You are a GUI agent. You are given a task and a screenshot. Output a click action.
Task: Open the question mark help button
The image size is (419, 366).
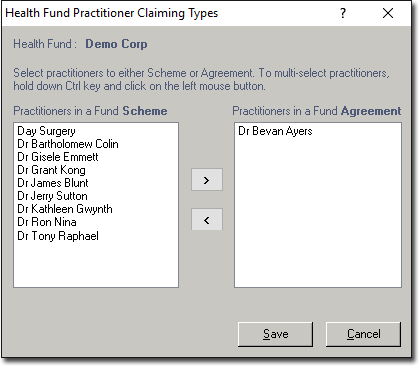coord(343,13)
